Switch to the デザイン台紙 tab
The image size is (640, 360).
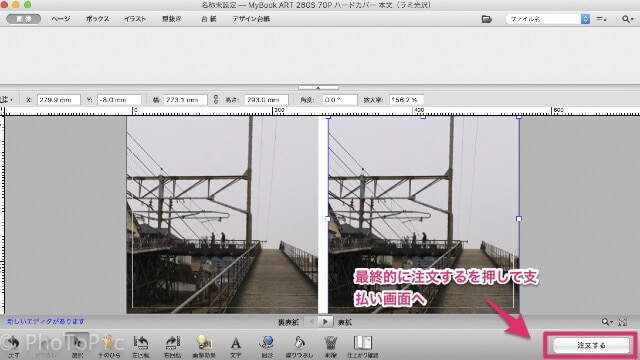[x=251, y=19]
